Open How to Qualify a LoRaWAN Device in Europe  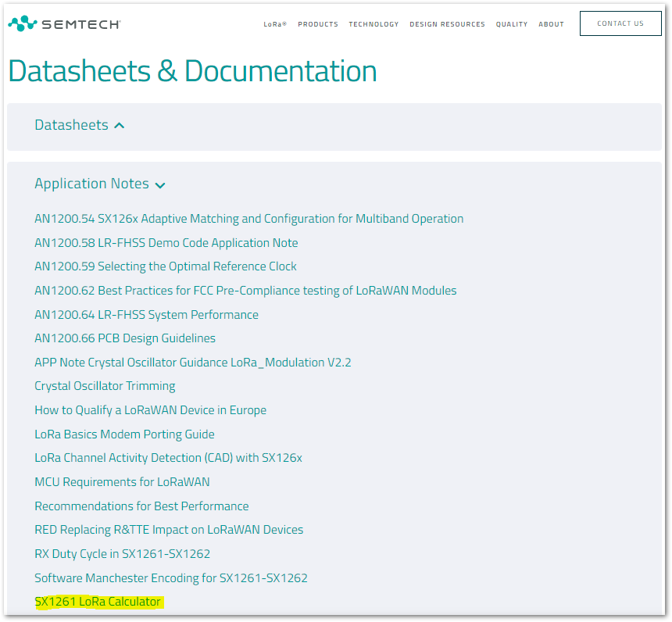tap(151, 410)
